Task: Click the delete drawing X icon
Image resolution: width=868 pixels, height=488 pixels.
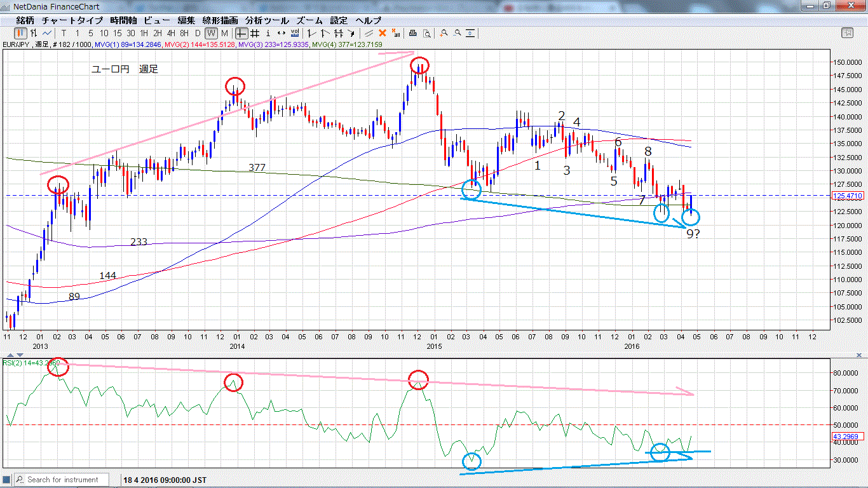Action: [382, 32]
